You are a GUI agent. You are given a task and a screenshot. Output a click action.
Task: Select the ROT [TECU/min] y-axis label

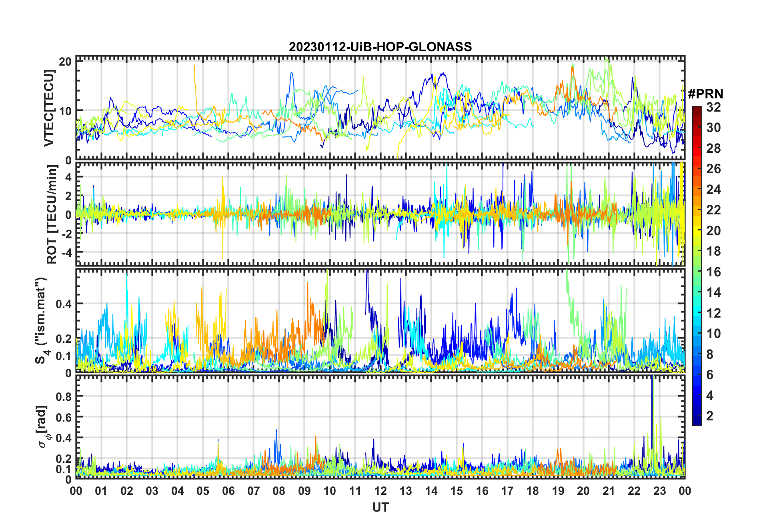pyautogui.click(x=52, y=214)
